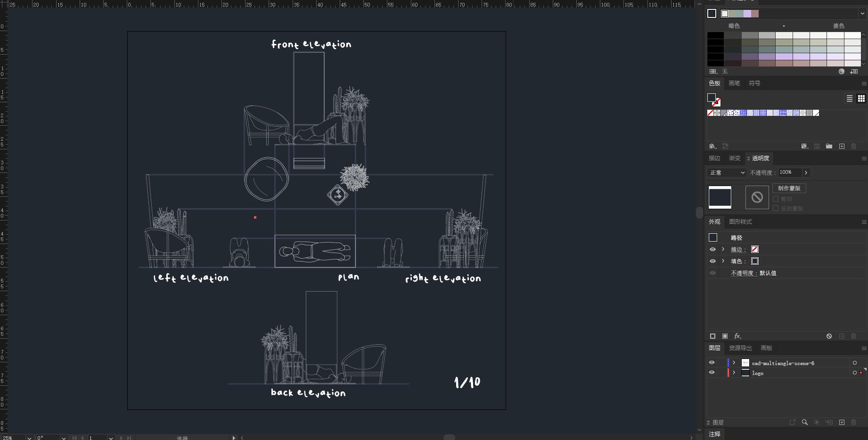Image resolution: width=868 pixels, height=440 pixels.
Task: Click the Add New Effect fx icon
Action: point(737,336)
